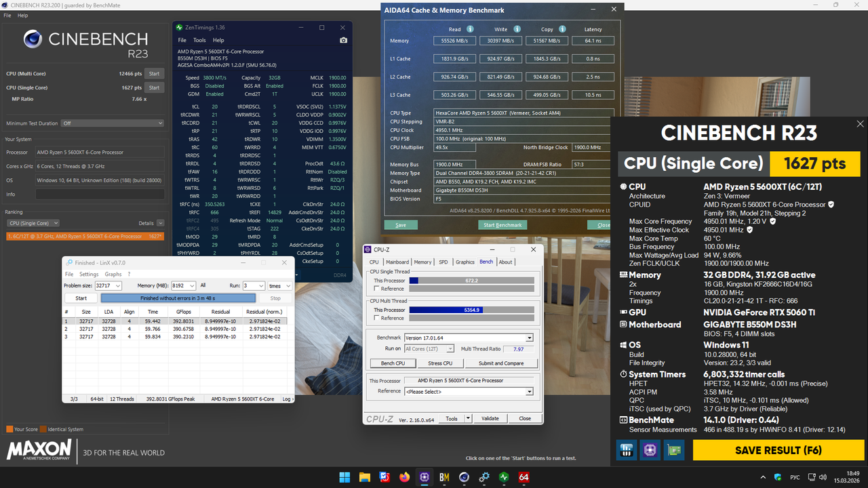Start the Cinebench Single Core test

(154, 87)
